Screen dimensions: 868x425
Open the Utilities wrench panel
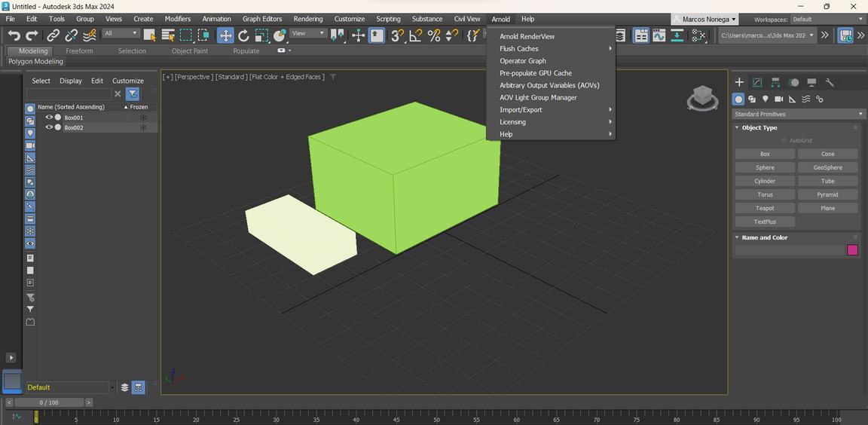[830, 82]
